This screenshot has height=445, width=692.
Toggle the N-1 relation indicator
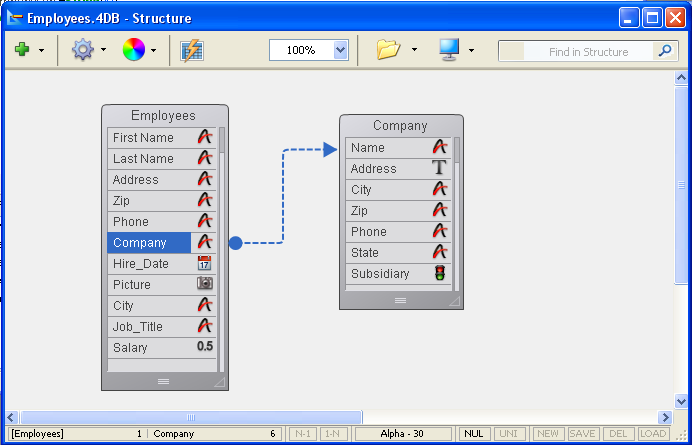[302, 434]
